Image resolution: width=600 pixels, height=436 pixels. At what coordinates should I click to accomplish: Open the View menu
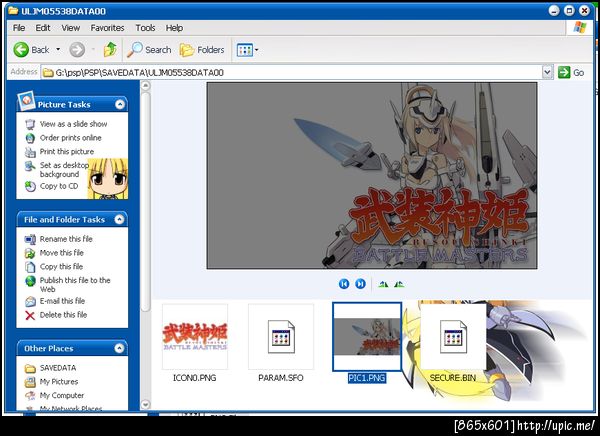[71, 28]
